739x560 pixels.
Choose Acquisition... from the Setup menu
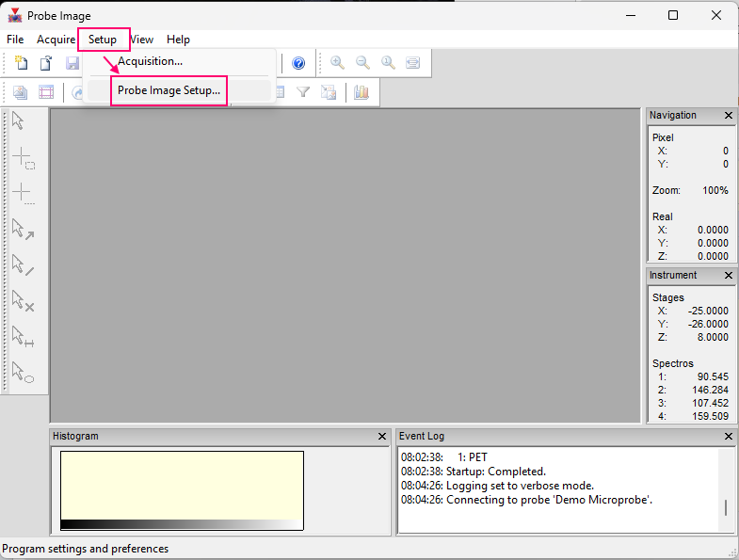pyautogui.click(x=150, y=61)
